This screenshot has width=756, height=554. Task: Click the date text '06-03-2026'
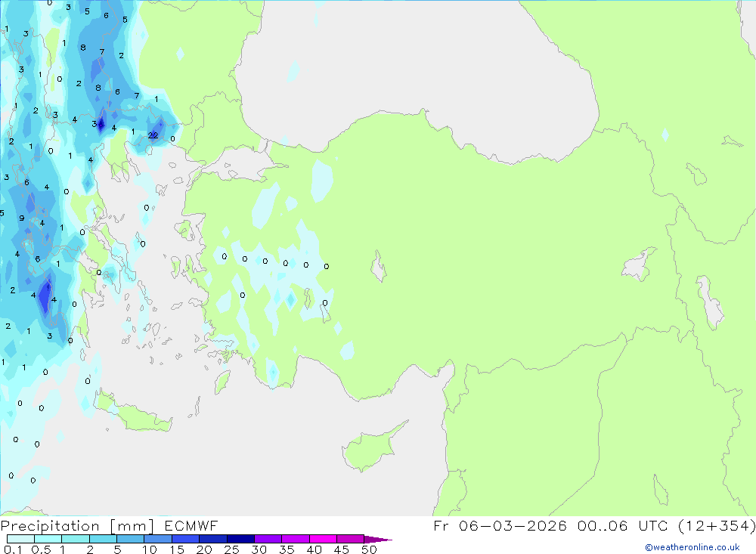513,525
